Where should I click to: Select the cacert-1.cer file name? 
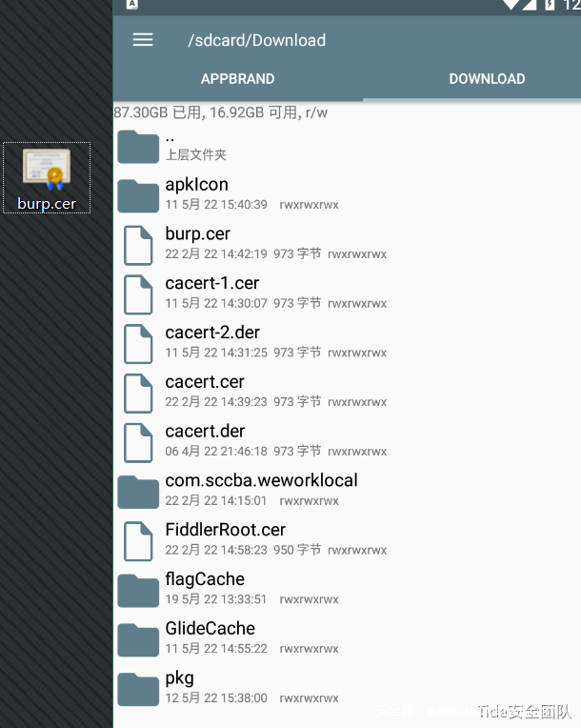pos(212,283)
